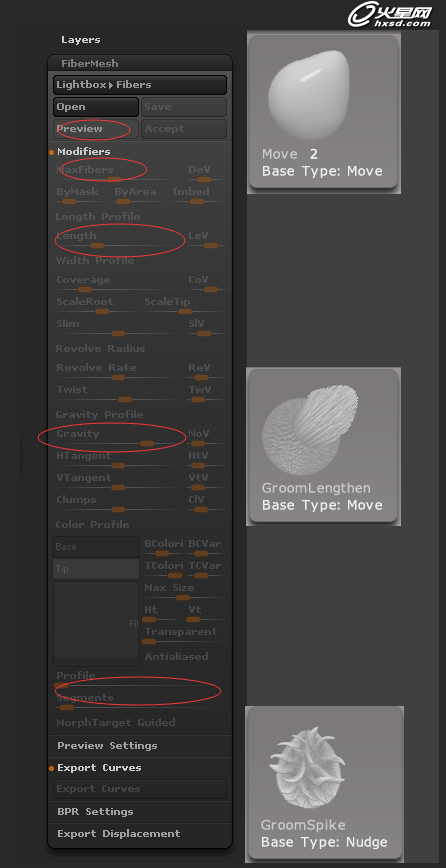This screenshot has width=446, height=868.
Task: Open the Layers palette heading
Action: tap(81, 40)
